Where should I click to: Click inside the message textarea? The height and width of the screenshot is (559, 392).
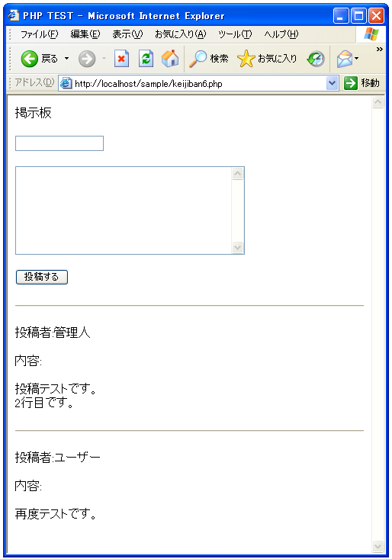click(124, 210)
